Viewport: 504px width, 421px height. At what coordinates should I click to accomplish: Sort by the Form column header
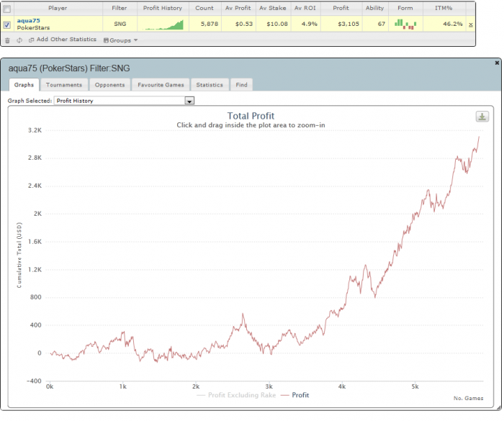[x=405, y=8]
